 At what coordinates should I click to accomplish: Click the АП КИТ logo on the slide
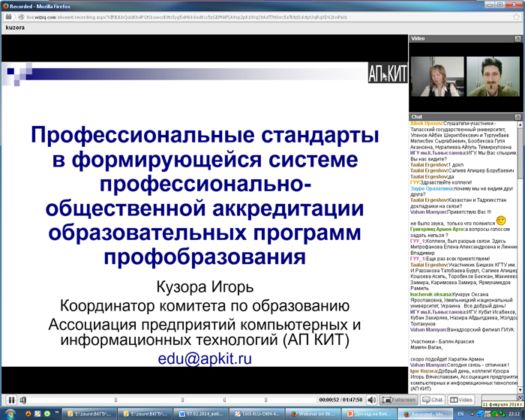(x=388, y=73)
